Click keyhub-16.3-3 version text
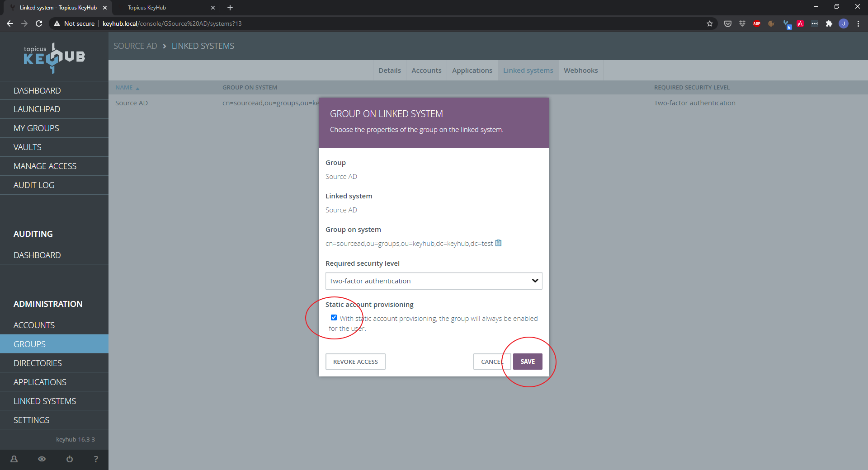Image resolution: width=868 pixels, height=470 pixels. (75, 439)
